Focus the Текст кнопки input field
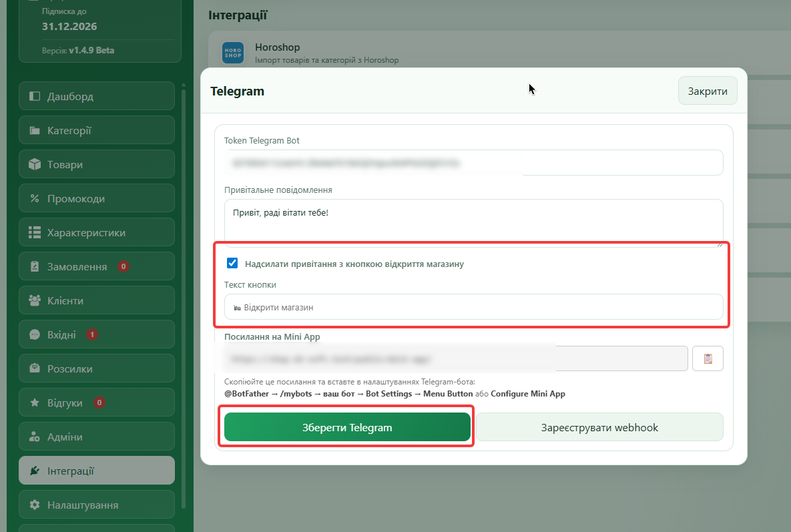The height and width of the screenshot is (532, 791). point(473,307)
